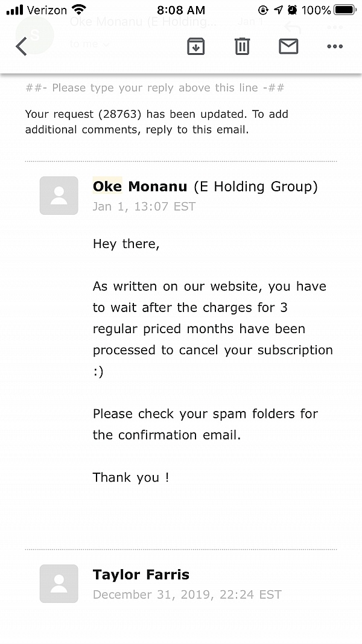Open sender name Oke Monanu

(140, 187)
